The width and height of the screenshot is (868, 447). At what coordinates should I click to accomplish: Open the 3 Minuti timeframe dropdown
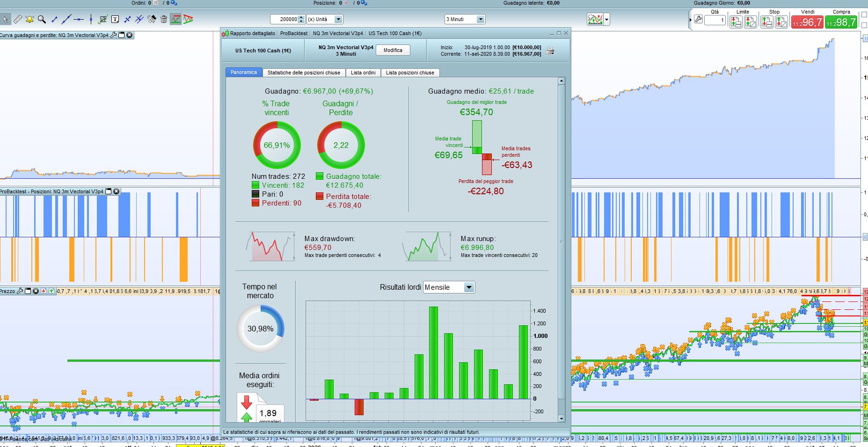tap(465, 19)
